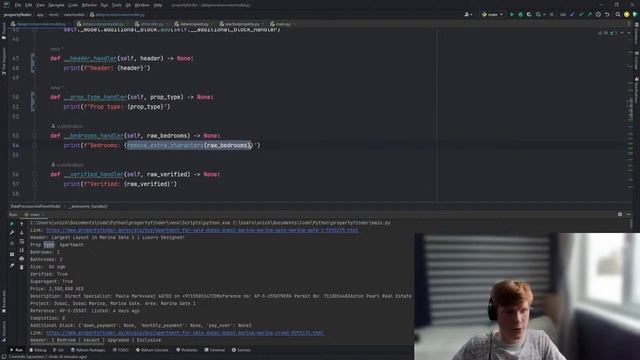Open Structure tool window on left edge
This screenshot has width=640, height=360.
pyautogui.click(x=4, y=330)
